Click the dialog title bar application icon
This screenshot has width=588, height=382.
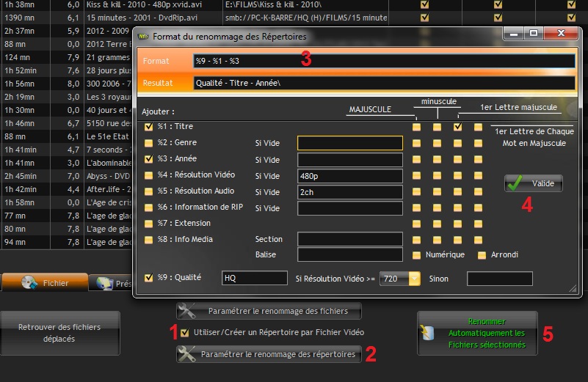142,35
